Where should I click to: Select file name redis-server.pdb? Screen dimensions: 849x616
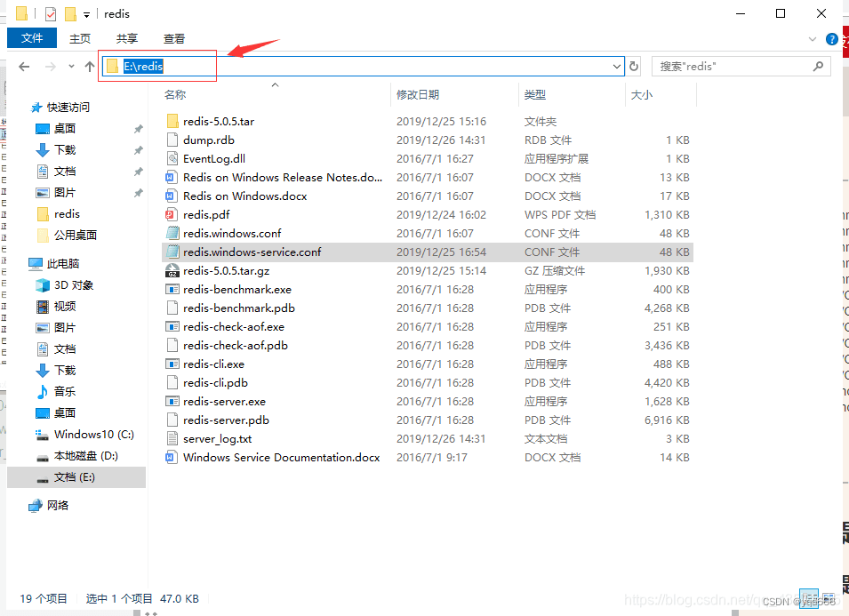click(x=226, y=420)
